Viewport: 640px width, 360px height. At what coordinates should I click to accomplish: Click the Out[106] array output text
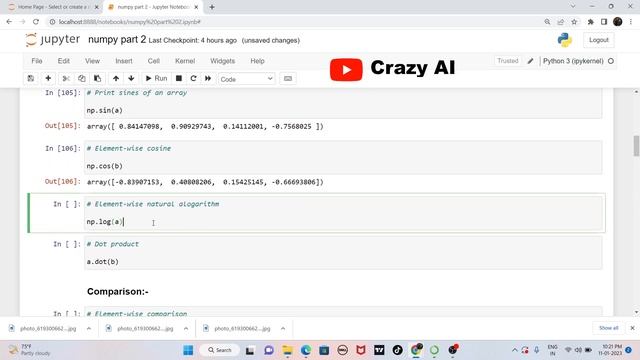pos(205,182)
